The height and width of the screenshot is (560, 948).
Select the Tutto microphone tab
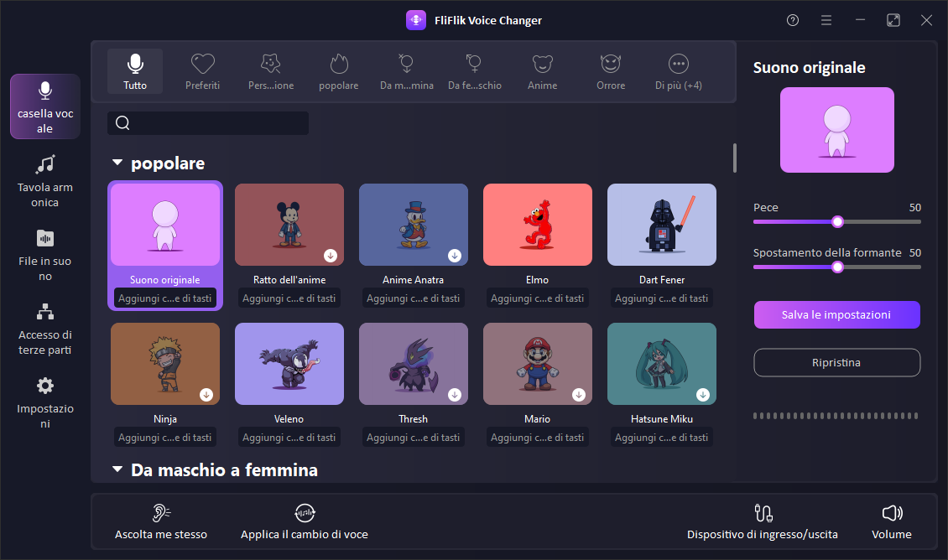pyautogui.click(x=135, y=71)
